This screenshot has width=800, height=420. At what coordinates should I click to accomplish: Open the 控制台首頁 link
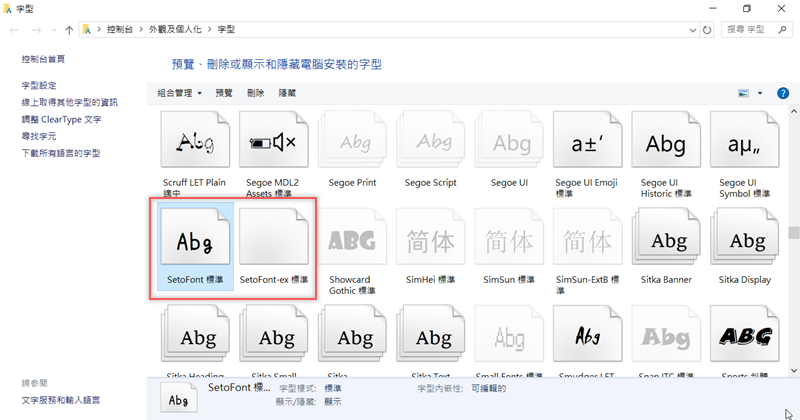[43, 59]
